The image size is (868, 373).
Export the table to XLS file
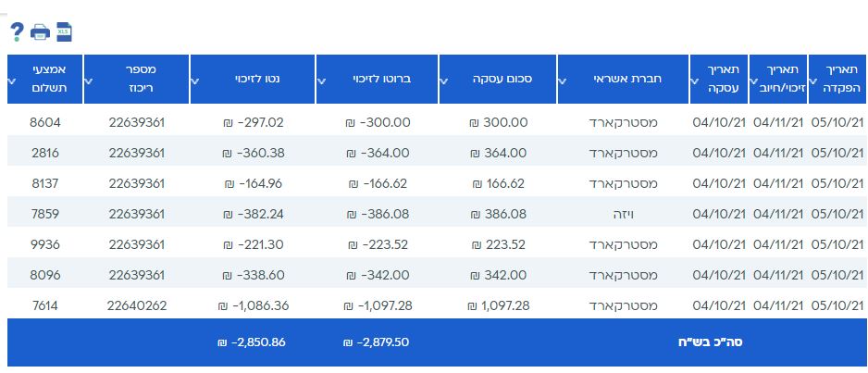tap(64, 32)
